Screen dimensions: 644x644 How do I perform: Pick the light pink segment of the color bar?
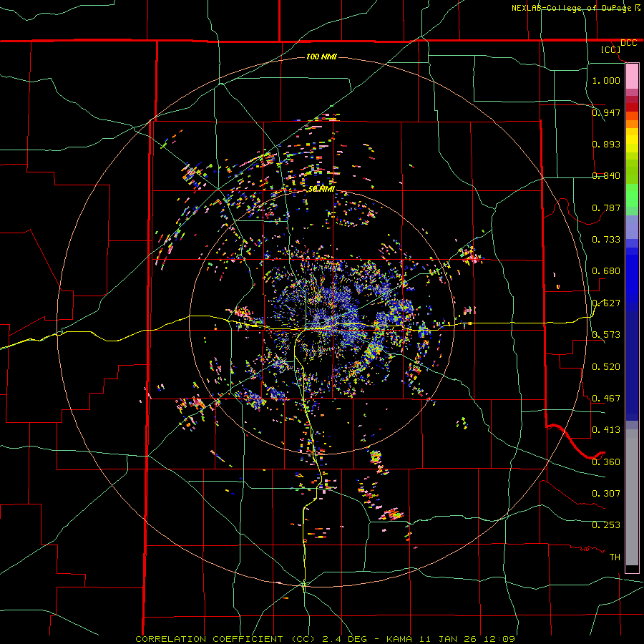(x=632, y=76)
